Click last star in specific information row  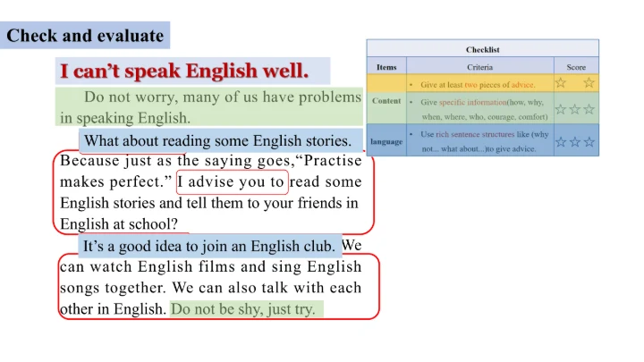tap(589, 109)
